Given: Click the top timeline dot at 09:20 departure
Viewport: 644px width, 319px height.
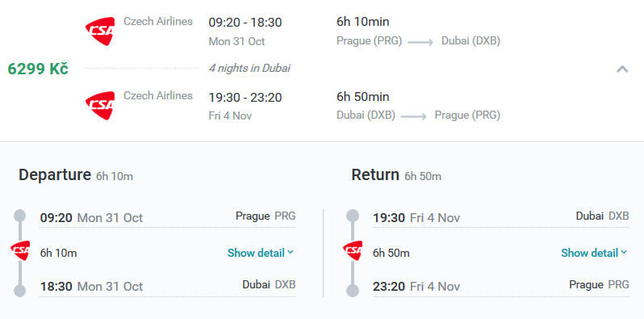Looking at the screenshot, I should click(x=19, y=216).
